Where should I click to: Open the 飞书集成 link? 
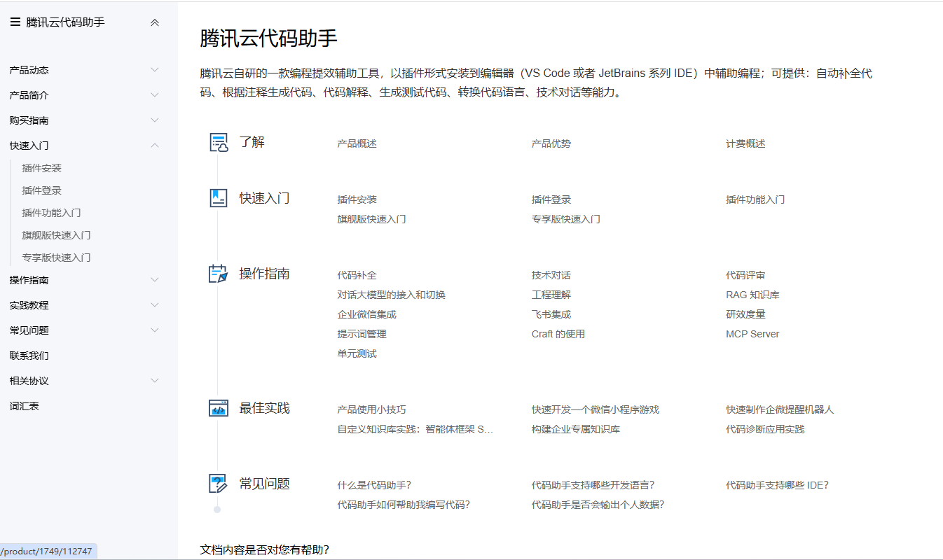pos(551,314)
